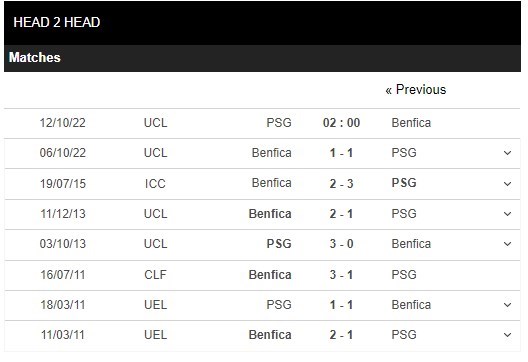The image size is (528, 362).
Task: Expand the 03/10/13 PSG 3-0 match
Action: [507, 244]
